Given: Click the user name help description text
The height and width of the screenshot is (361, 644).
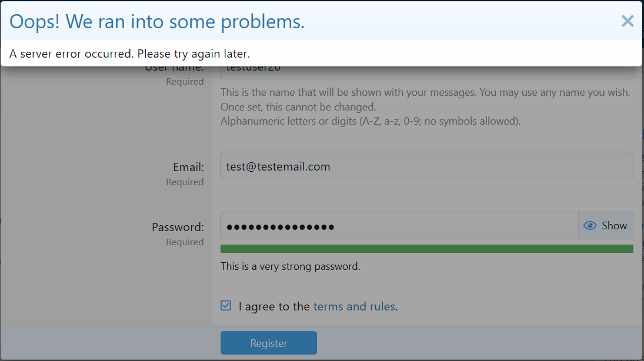Looking at the screenshot, I should tap(425, 107).
